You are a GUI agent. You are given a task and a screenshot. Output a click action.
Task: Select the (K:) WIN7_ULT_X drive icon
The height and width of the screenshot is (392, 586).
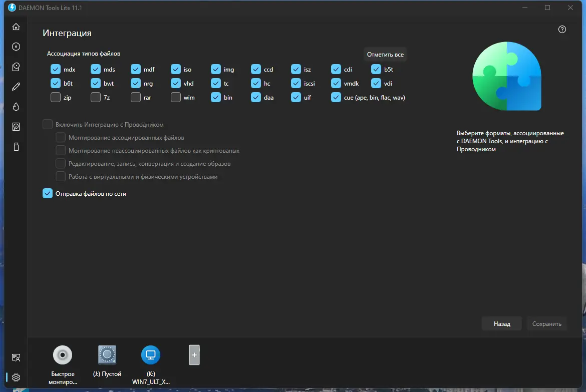151,354
